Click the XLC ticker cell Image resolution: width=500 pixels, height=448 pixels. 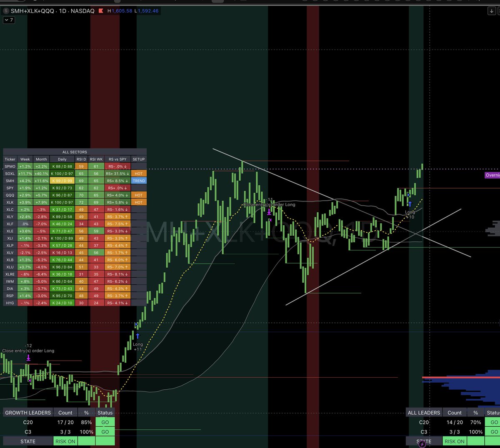tap(10, 209)
